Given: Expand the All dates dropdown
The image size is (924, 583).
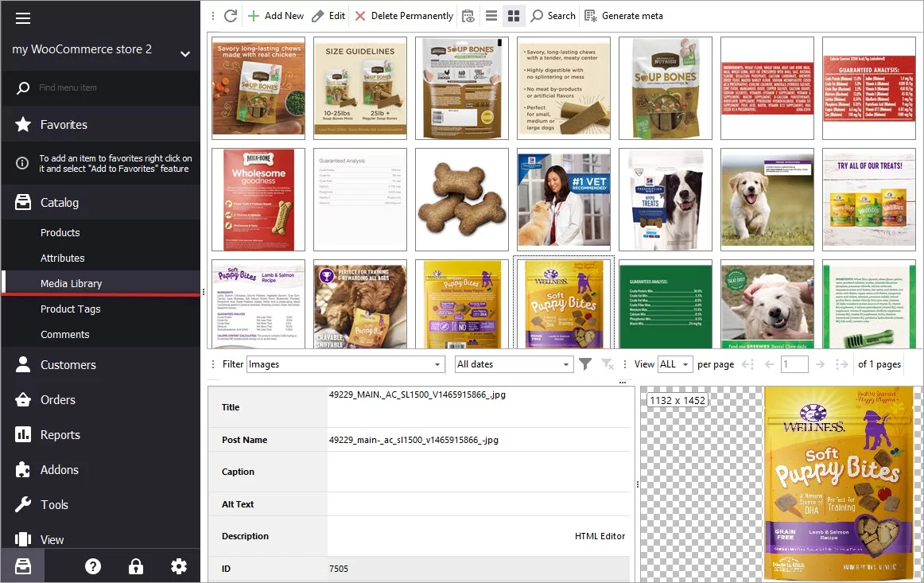Looking at the screenshot, I should (513, 363).
